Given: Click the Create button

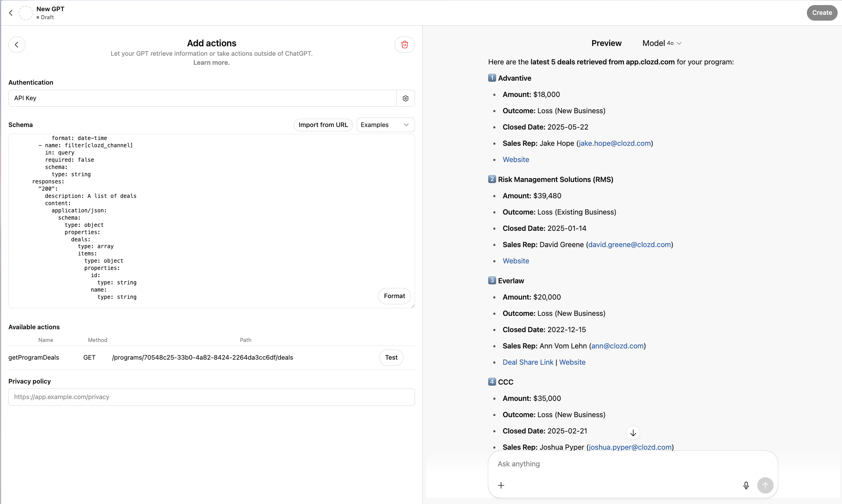Looking at the screenshot, I should [822, 13].
